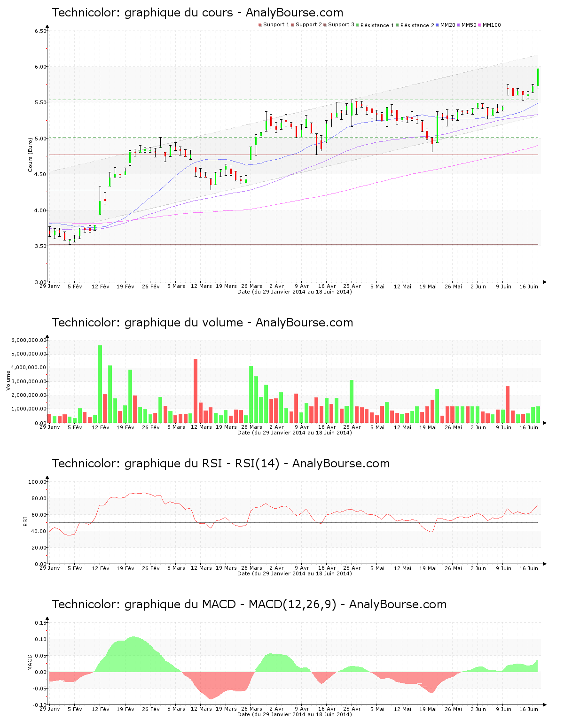Click '19 Mai' date under RSI chart

pos(428,568)
